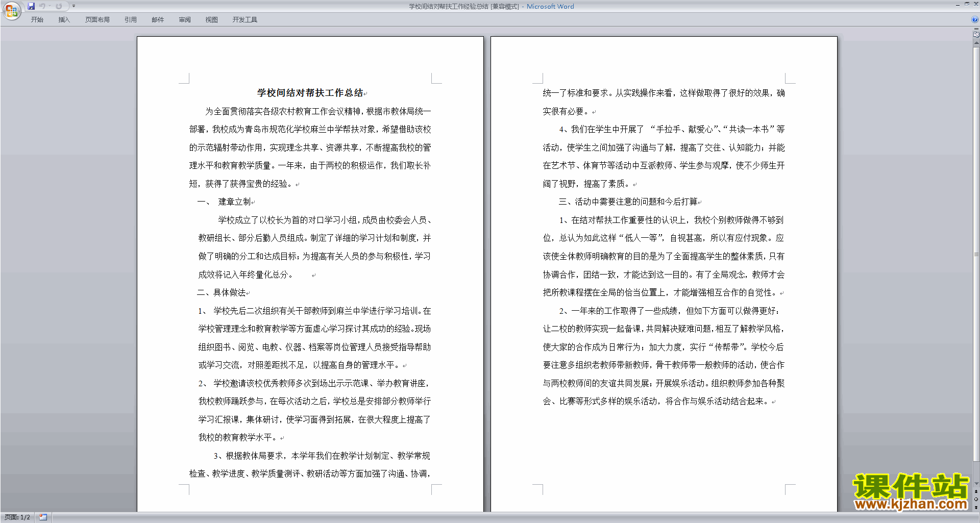Click the macro recording icon in status bar
The image size is (980, 523).
[x=43, y=517]
